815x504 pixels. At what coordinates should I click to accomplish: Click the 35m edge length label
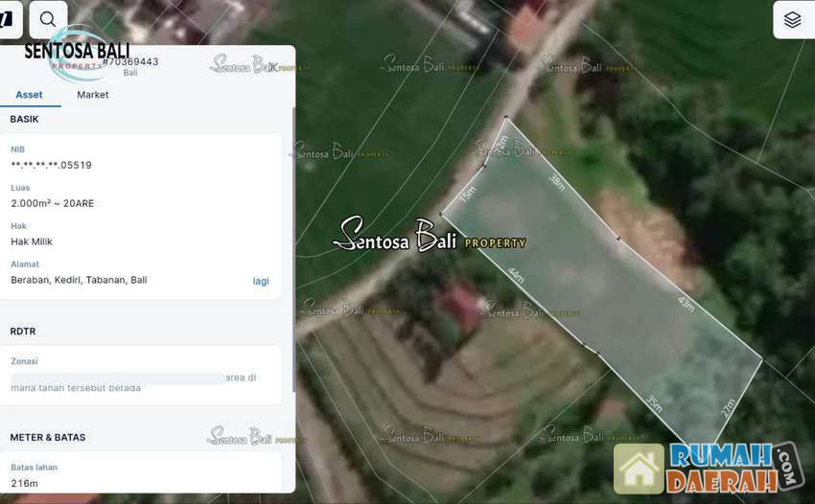coord(653,403)
